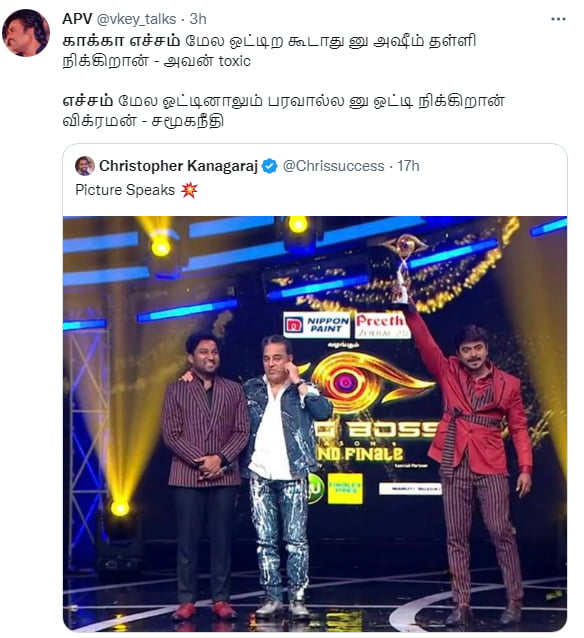This screenshot has width=584, height=638.
Task: Open Christopher Kanagaraj's display name
Action: tap(179, 166)
